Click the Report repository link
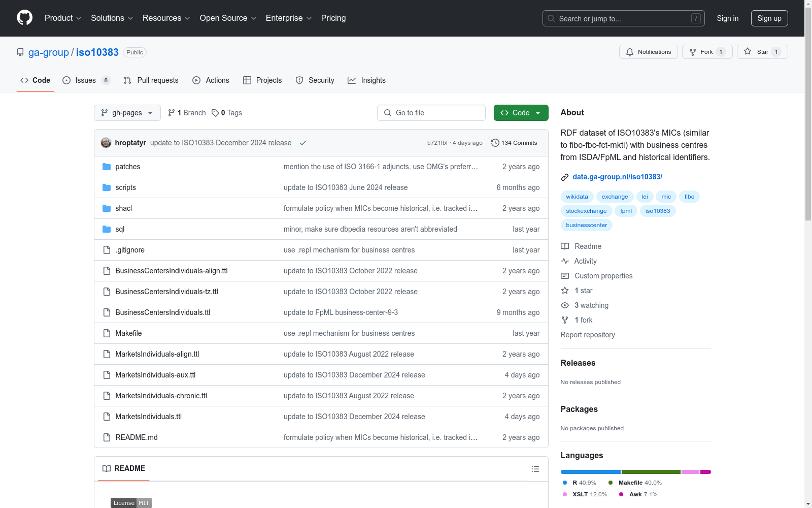 588,335
